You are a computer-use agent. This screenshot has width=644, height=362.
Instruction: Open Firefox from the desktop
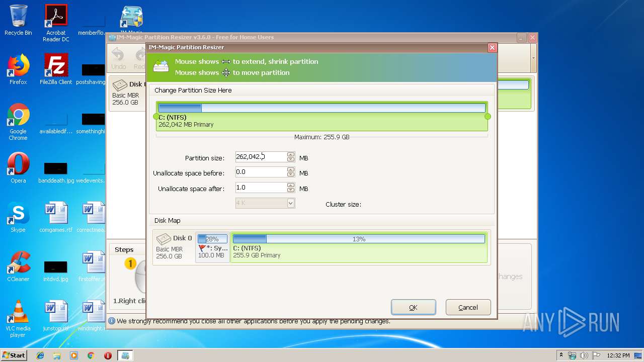18,69
